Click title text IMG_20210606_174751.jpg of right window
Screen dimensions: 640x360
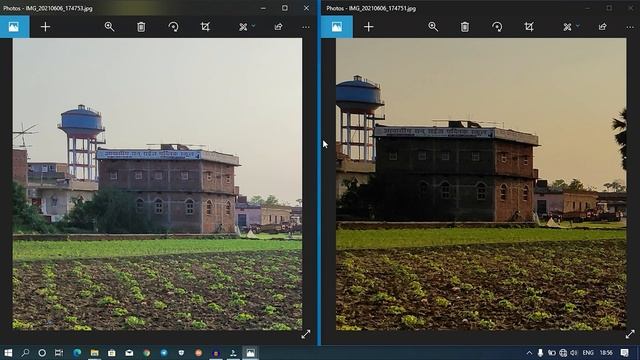pos(382,8)
